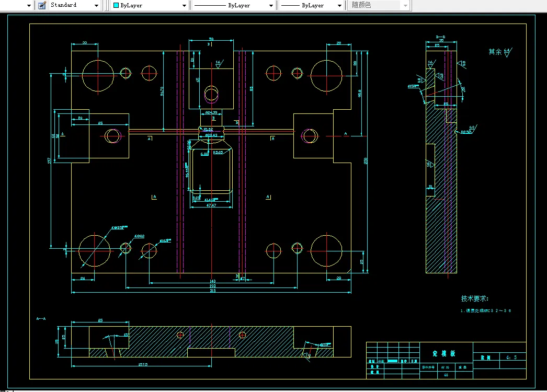Image resolution: width=547 pixels, height=392 pixels.
Task: Select the 193 dimension text
Action: (212, 285)
